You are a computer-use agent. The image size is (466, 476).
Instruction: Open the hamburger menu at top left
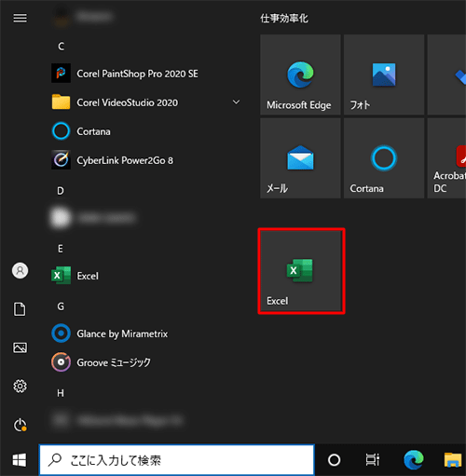pos(21,18)
